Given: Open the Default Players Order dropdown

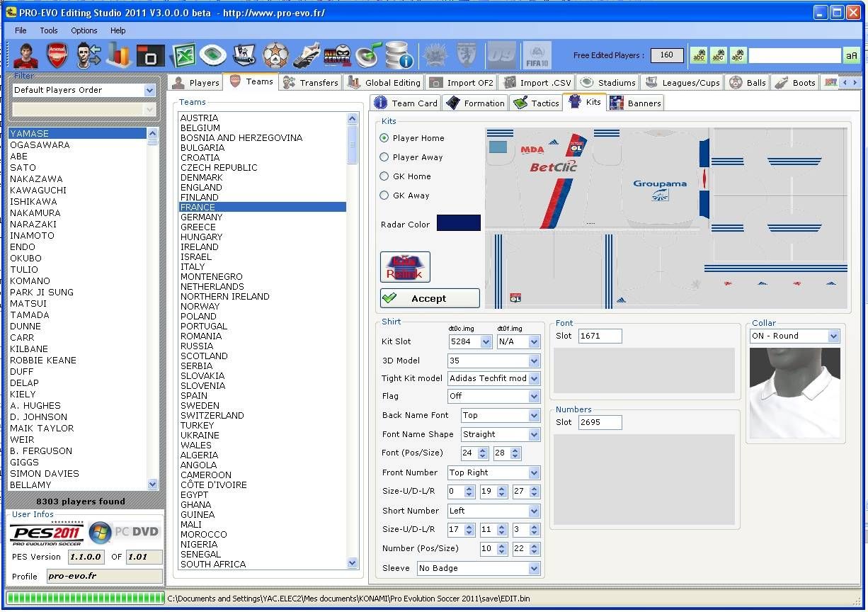Looking at the screenshot, I should tap(149, 91).
